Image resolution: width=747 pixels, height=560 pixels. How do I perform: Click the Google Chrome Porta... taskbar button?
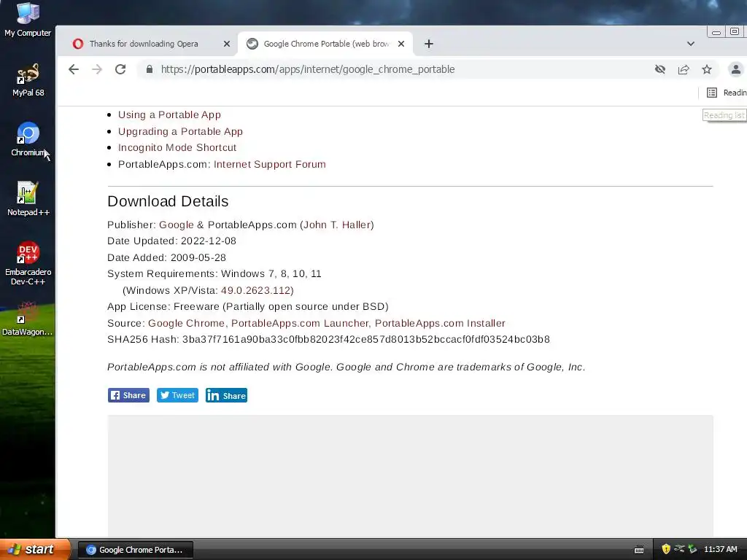click(x=135, y=550)
